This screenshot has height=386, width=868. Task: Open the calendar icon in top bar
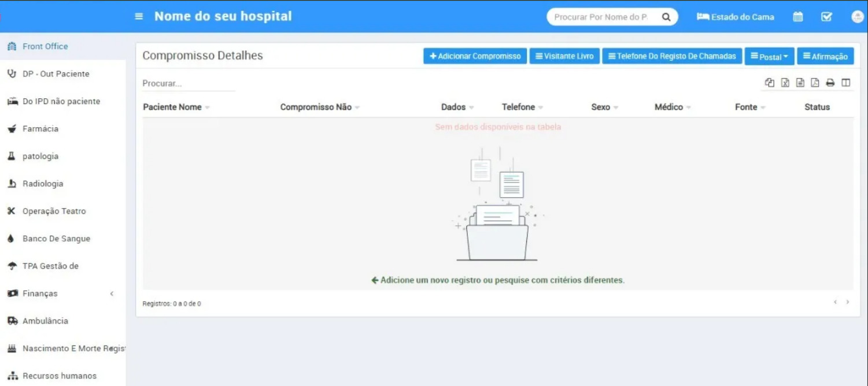pyautogui.click(x=798, y=17)
